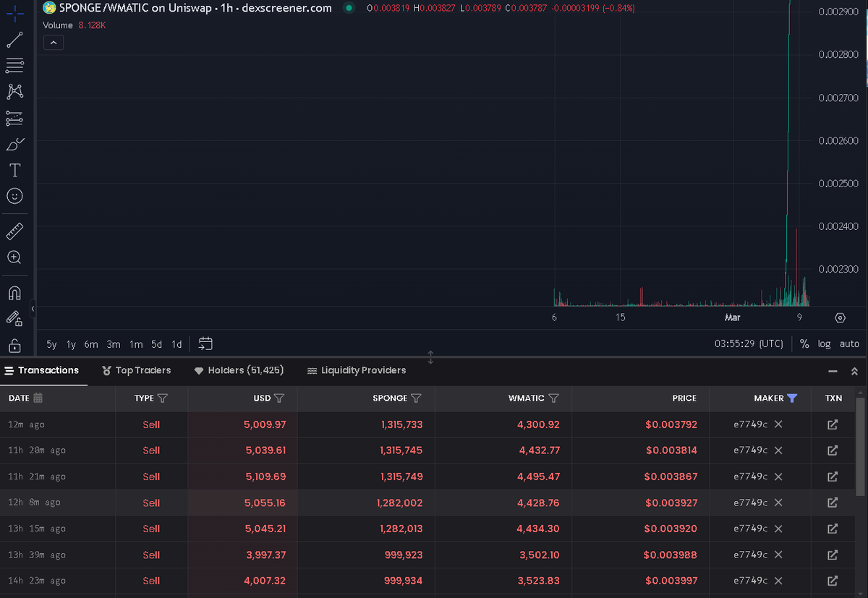Open the emoji icons tool
Screen dimensions: 868x598
click(x=14, y=196)
